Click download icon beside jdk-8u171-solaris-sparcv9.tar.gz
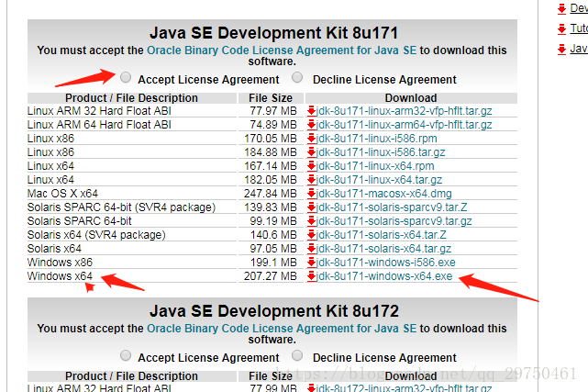588x392 pixels. tap(311, 221)
